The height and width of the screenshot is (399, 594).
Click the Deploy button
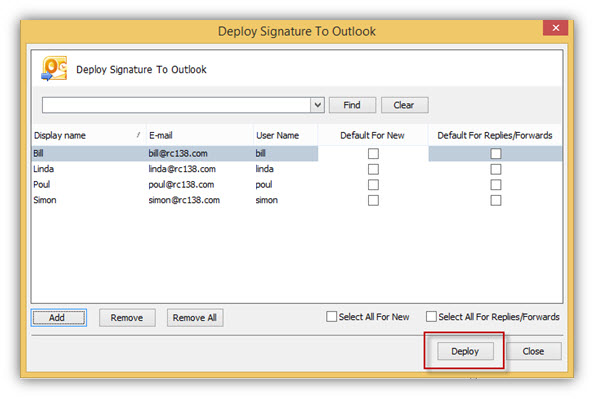[465, 351]
